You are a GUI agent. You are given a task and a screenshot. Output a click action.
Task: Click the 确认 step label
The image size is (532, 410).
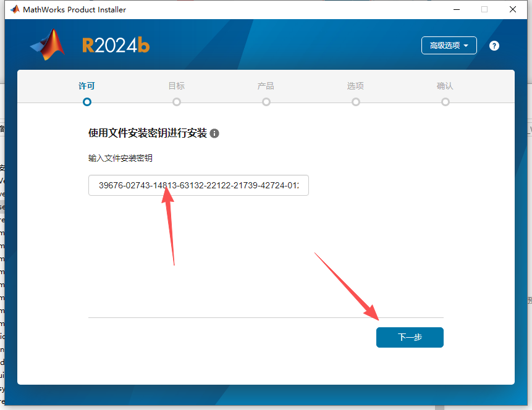point(445,86)
